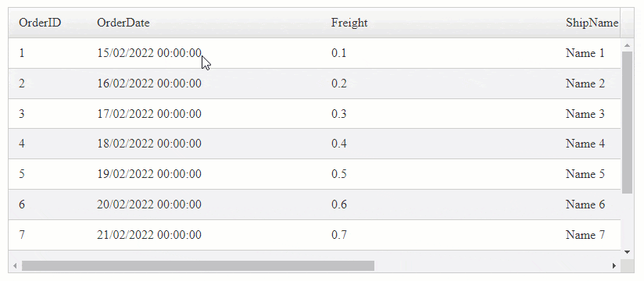Click the vertical scrollbar up arrow
Image resolution: width=644 pixels, height=281 pixels.
pyautogui.click(x=627, y=45)
